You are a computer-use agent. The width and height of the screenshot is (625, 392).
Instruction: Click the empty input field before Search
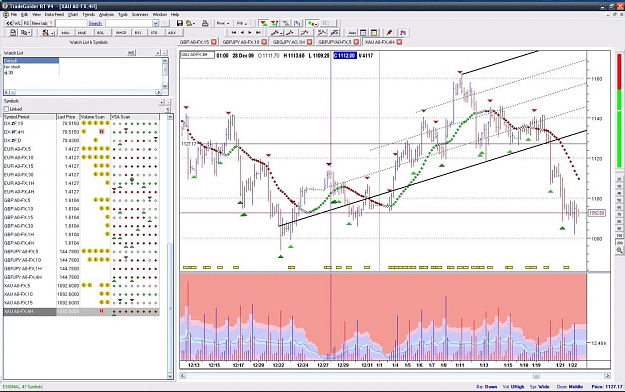coord(71,24)
